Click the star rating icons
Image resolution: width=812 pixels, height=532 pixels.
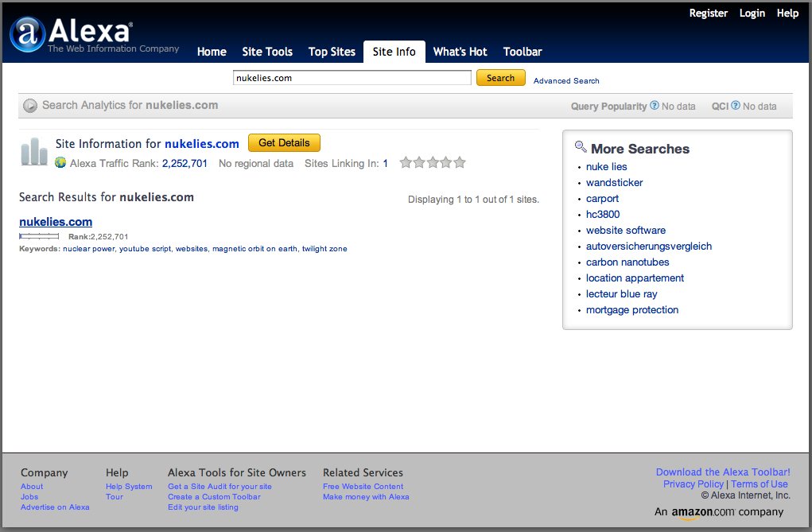tap(433, 163)
